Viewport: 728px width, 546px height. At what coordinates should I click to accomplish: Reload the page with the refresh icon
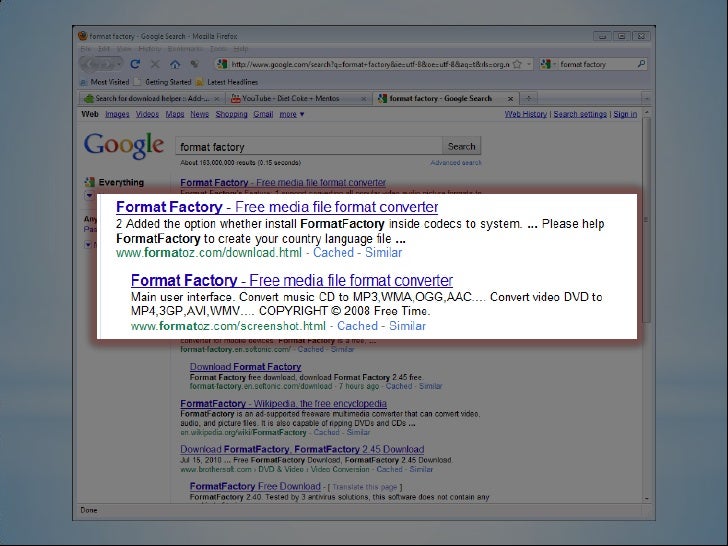135,64
